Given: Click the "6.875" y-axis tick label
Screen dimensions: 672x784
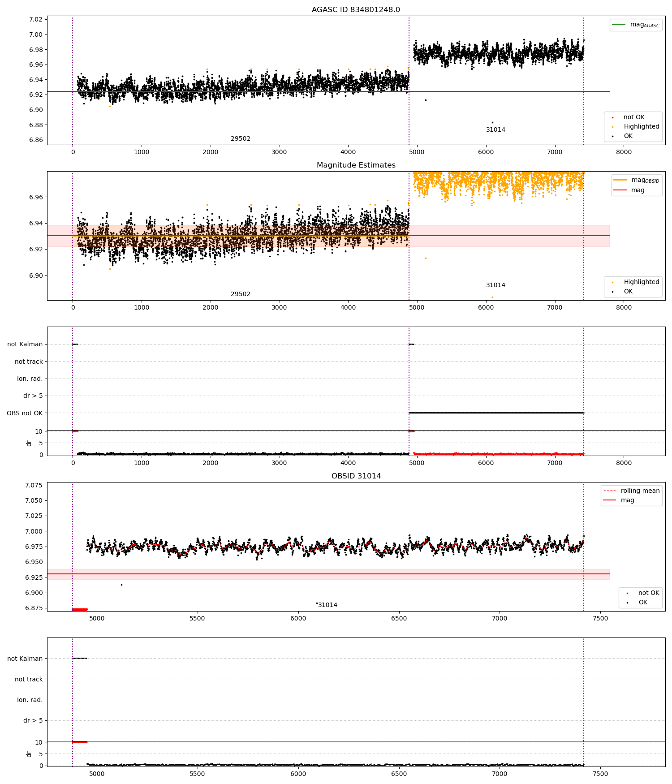Looking at the screenshot, I should pos(34,608).
